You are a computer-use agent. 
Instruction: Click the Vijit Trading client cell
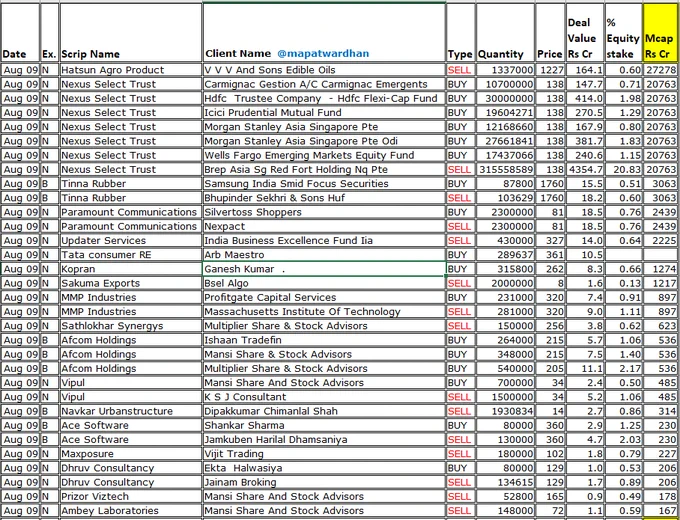coord(324,454)
